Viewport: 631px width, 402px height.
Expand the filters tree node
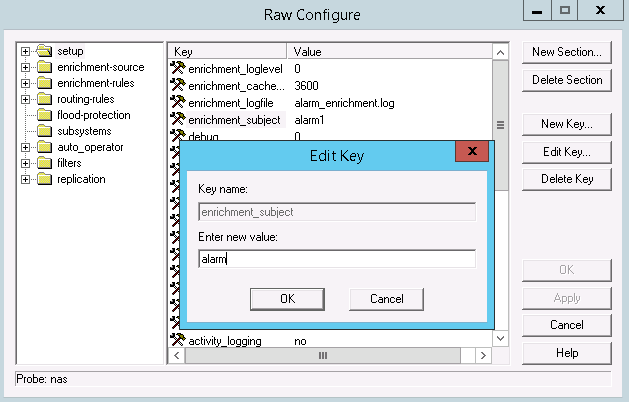tap(25, 163)
